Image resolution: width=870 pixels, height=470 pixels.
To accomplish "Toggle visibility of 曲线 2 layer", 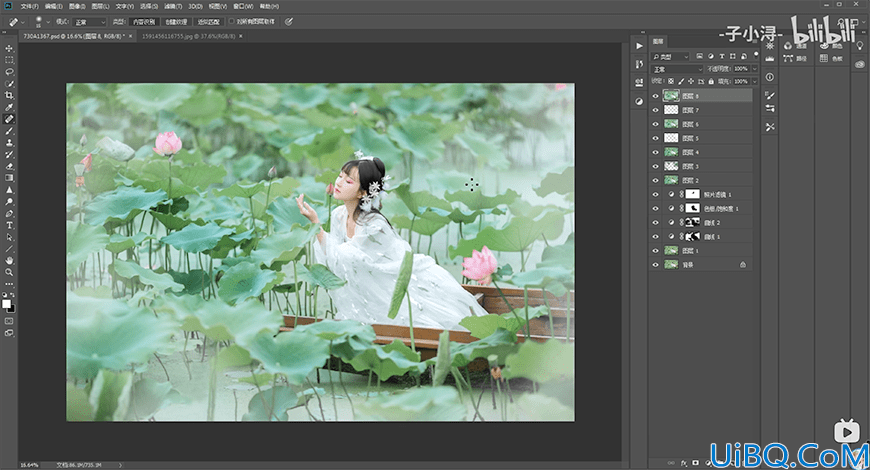I will tap(655, 223).
